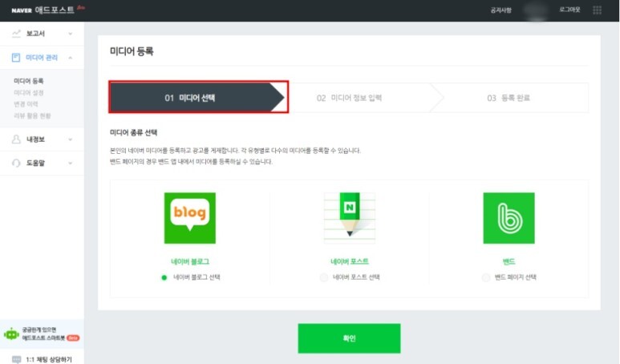Click the 미디어 종류 선택 section title
Screen dimensions: 620x364
[x=133, y=132]
